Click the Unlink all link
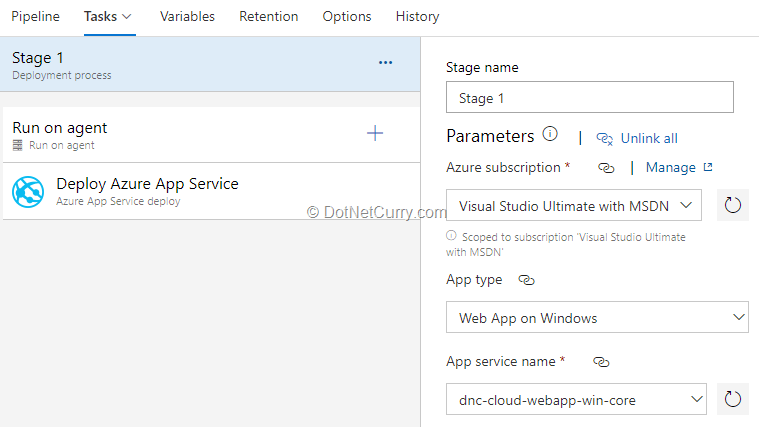Image resolution: width=759 pixels, height=427 pixels. [649, 138]
